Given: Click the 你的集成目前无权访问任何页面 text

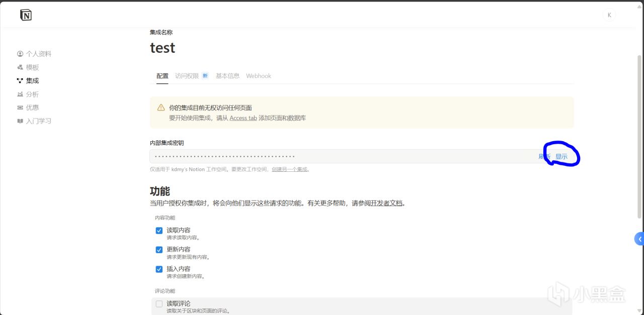Looking at the screenshot, I should pyautogui.click(x=210, y=108).
